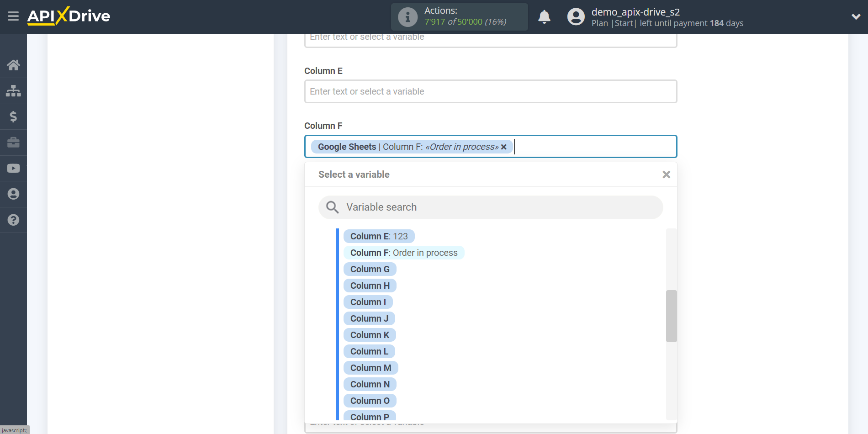868x434 pixels.
Task: Select variable Column E: 123
Action: point(379,236)
